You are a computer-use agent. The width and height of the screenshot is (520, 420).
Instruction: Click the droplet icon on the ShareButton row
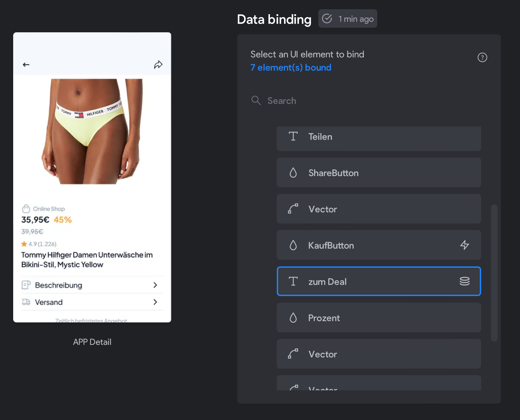coord(293,172)
